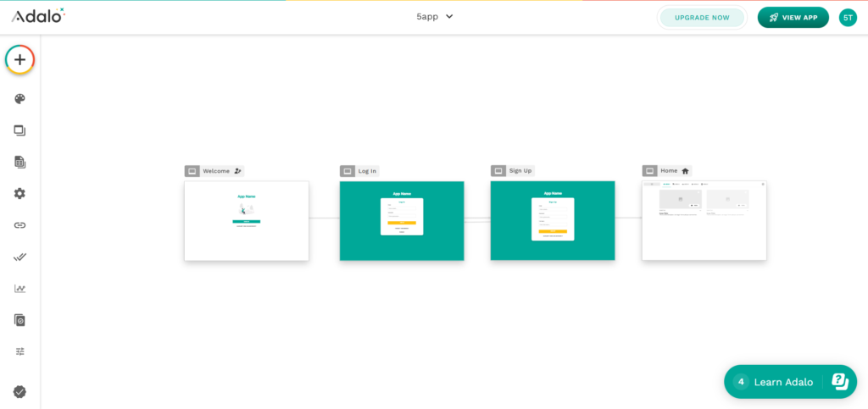Select the Sign Up screen thumbnail
868x409 pixels.
[x=553, y=220]
